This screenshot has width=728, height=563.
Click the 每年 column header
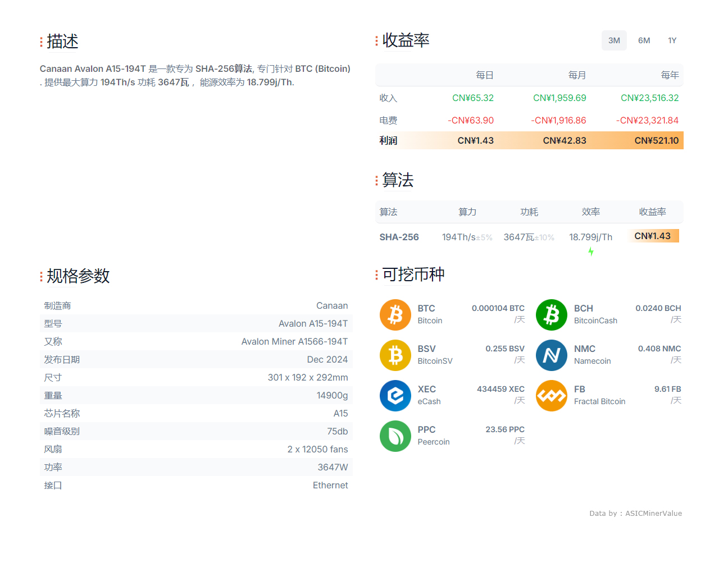pos(670,75)
